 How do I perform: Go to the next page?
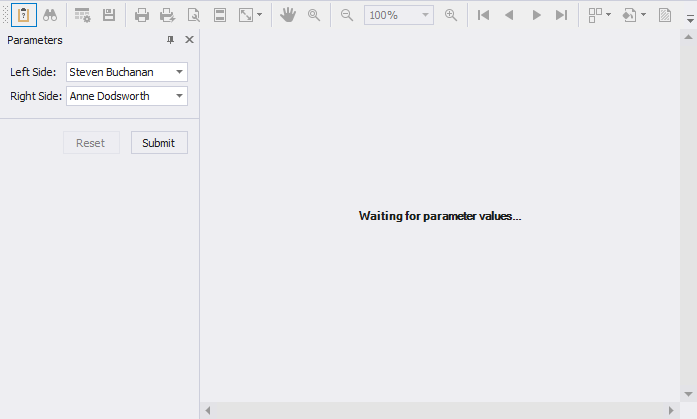click(x=536, y=15)
